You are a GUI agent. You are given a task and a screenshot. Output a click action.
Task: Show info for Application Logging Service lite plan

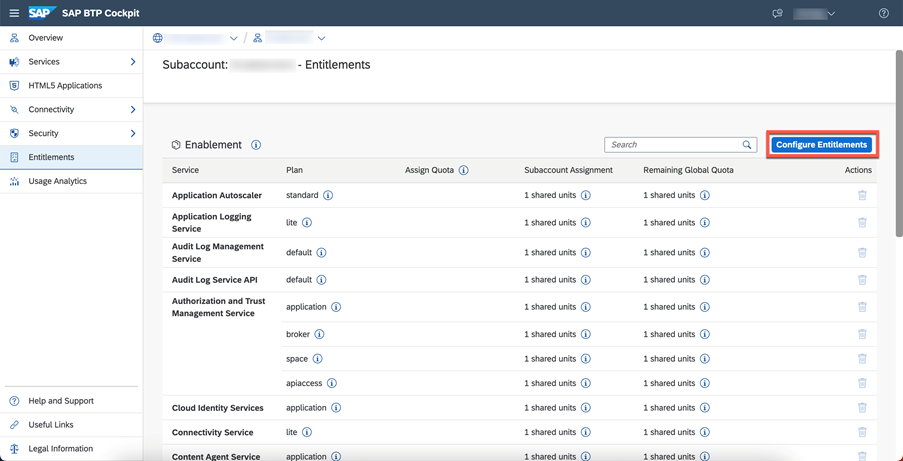click(307, 222)
